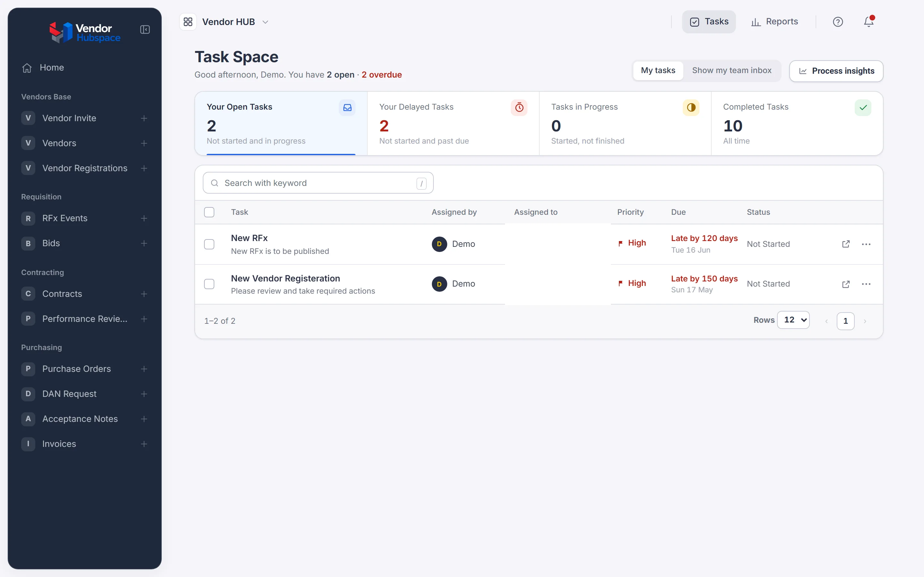Click the app grid icon beside Vendor HUB
Screen dimensions: 924x577
point(188,22)
